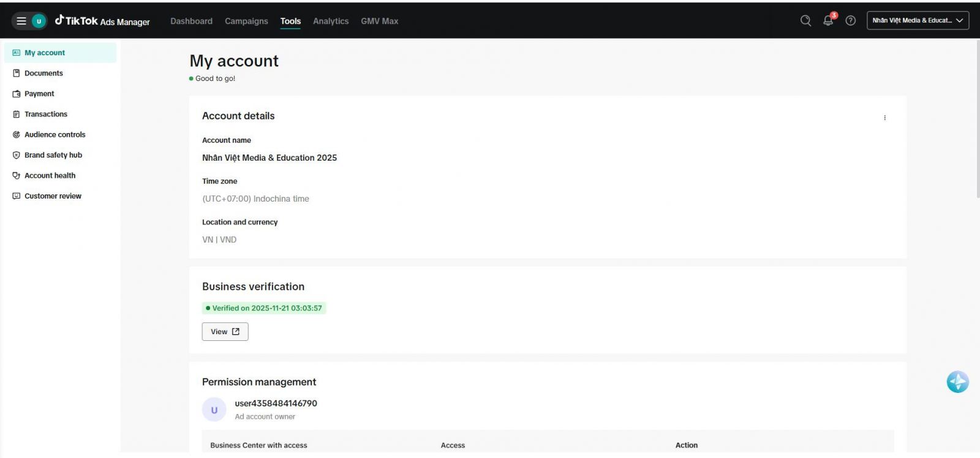
Task: Click the Brand safety hub shield icon
Action: click(17, 155)
